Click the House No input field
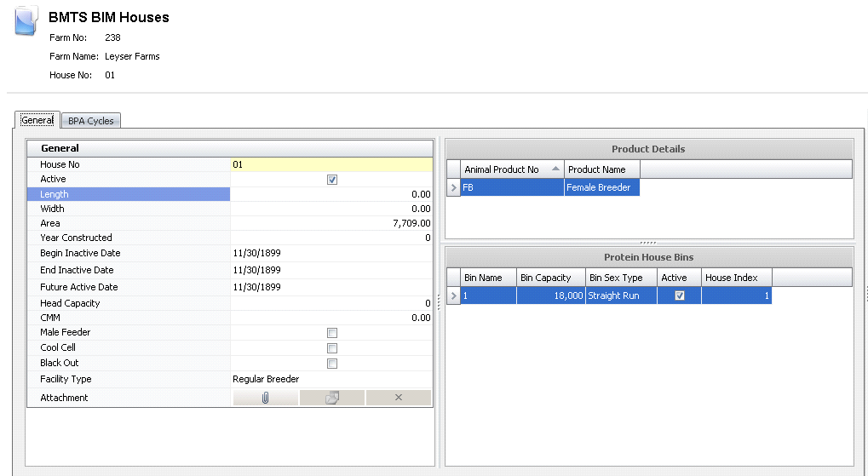Viewport: 868px width, 476px height. [331, 164]
